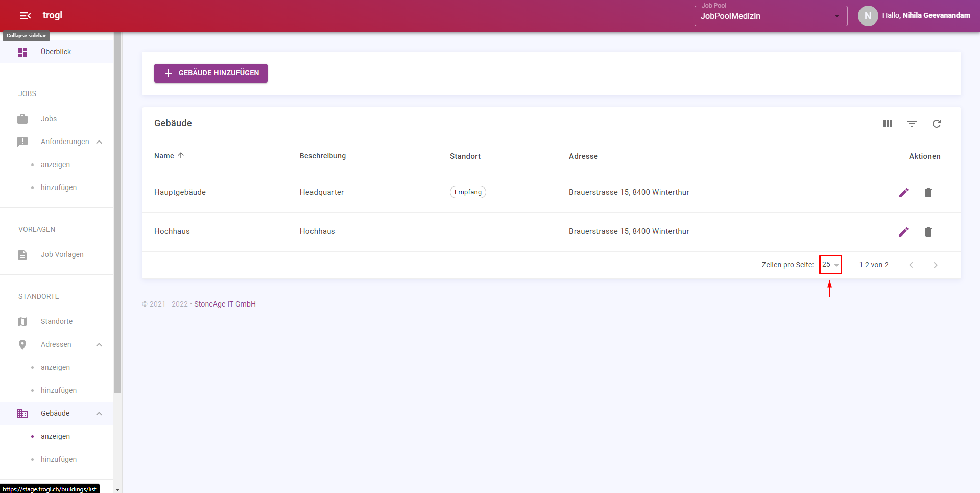Image resolution: width=980 pixels, height=493 pixels.
Task: Click the Hauptgebäude name cell
Action: (x=180, y=192)
